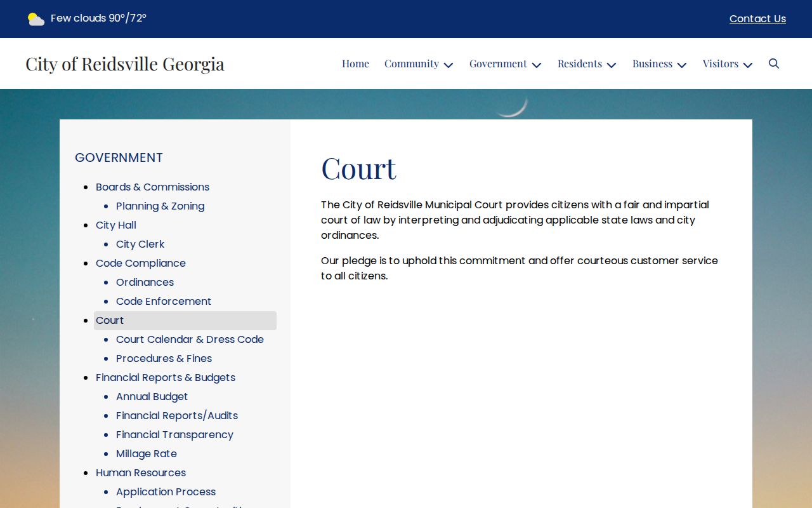Open the Visitors menu label
The height and width of the screenshot is (508, 812).
pyautogui.click(x=721, y=63)
